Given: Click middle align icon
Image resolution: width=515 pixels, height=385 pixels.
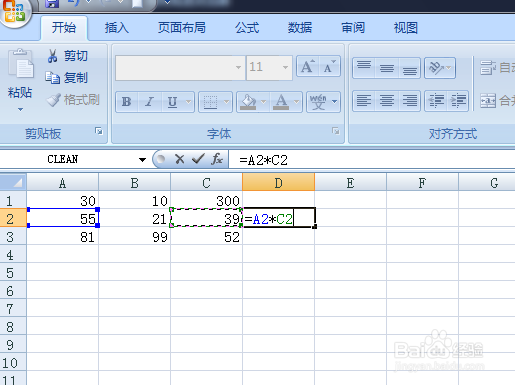Looking at the screenshot, I should pos(387,68).
